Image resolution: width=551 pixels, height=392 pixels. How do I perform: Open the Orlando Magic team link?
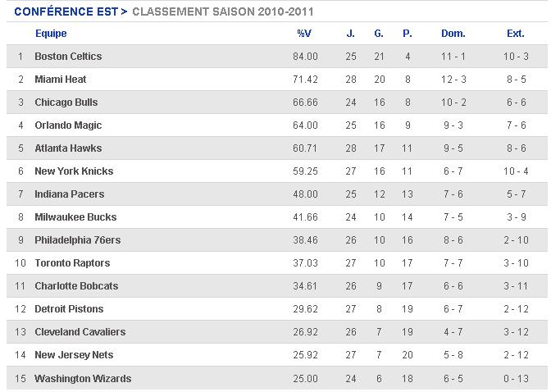(x=68, y=125)
